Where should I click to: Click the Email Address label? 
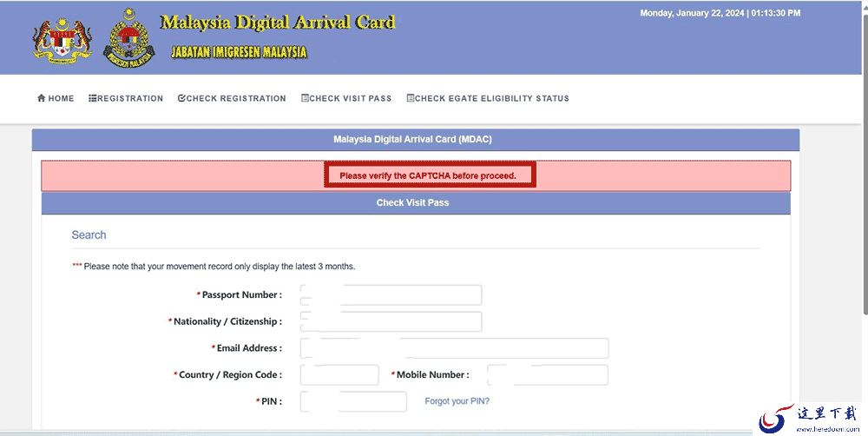247,348
